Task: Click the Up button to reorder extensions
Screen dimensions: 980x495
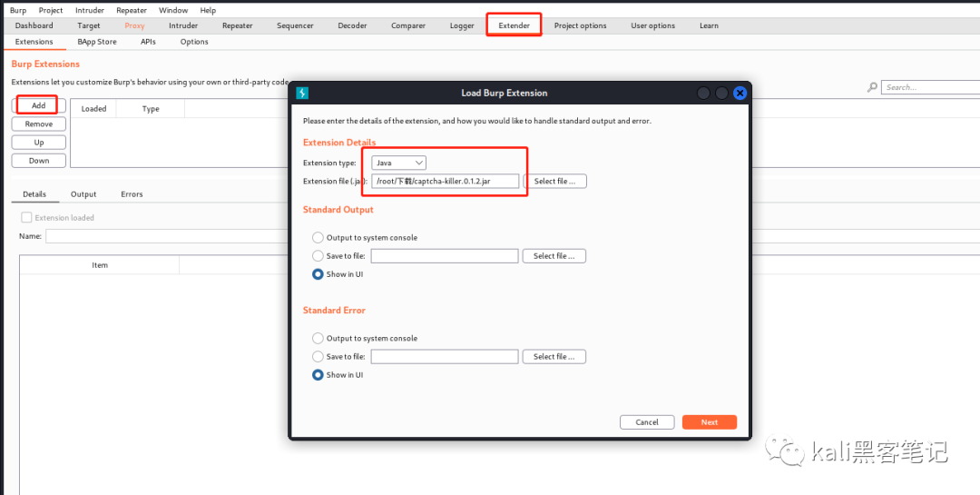Action: click(39, 143)
